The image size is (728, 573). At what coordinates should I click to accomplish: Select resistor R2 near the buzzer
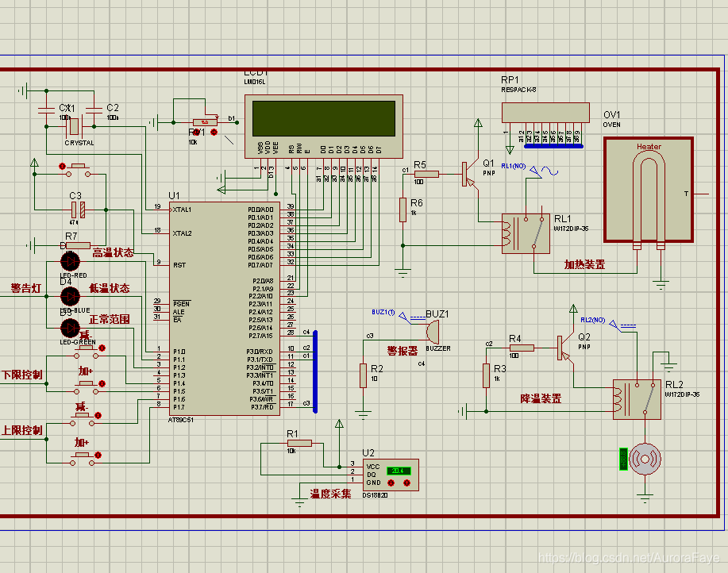[x=363, y=375]
